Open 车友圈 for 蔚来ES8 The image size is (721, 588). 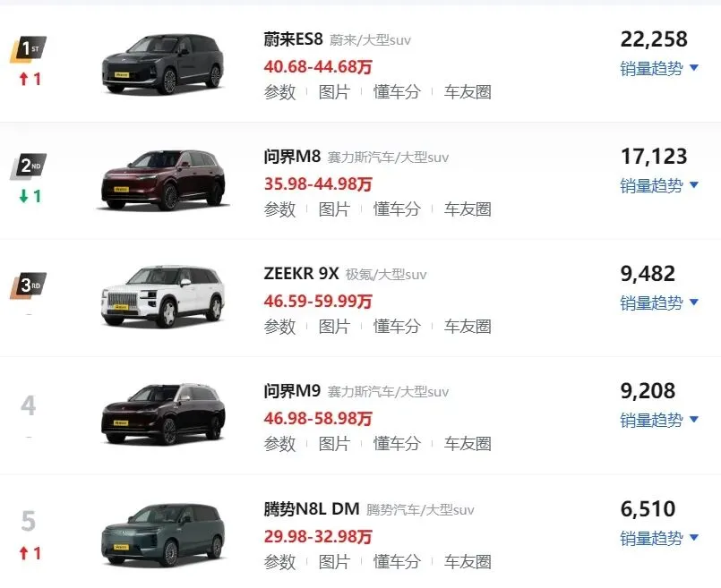(468, 92)
